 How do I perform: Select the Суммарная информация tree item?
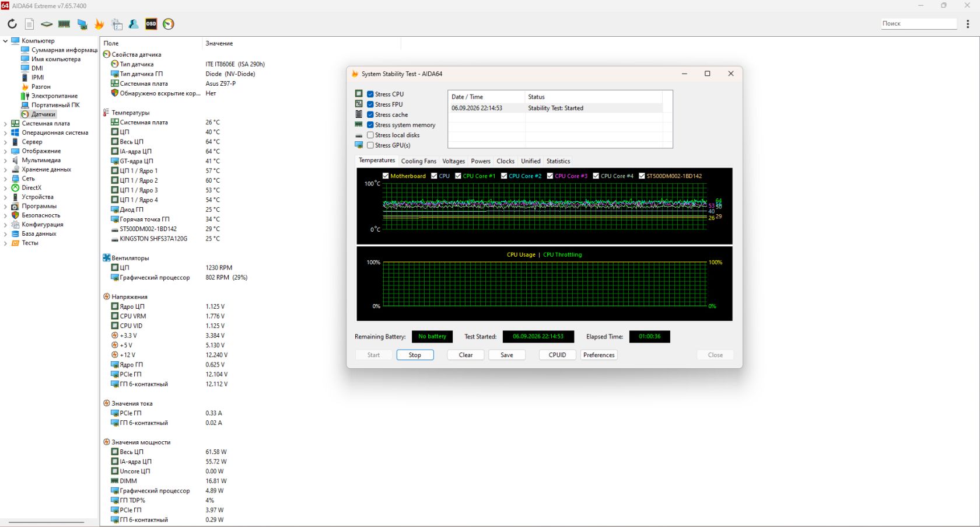(64, 50)
